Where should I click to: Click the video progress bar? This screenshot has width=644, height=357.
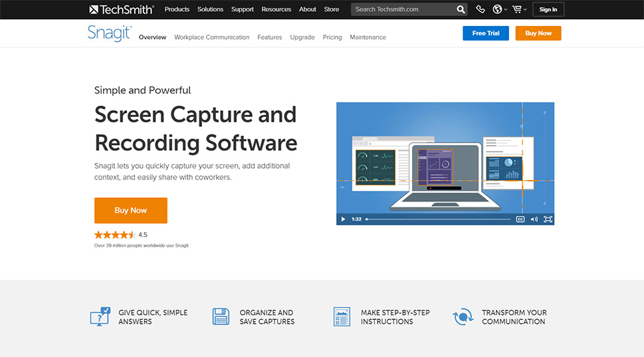tap(438, 219)
